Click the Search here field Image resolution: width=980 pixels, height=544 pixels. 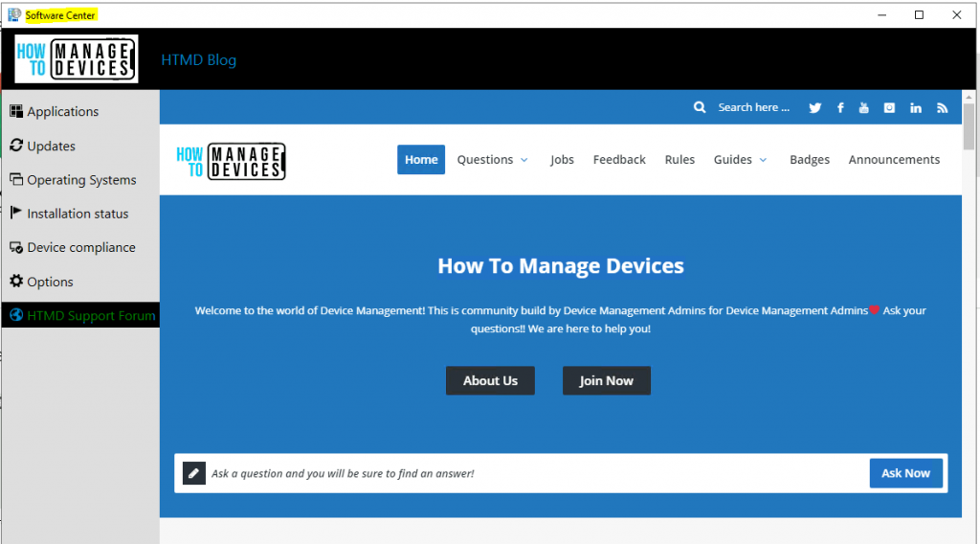(754, 107)
